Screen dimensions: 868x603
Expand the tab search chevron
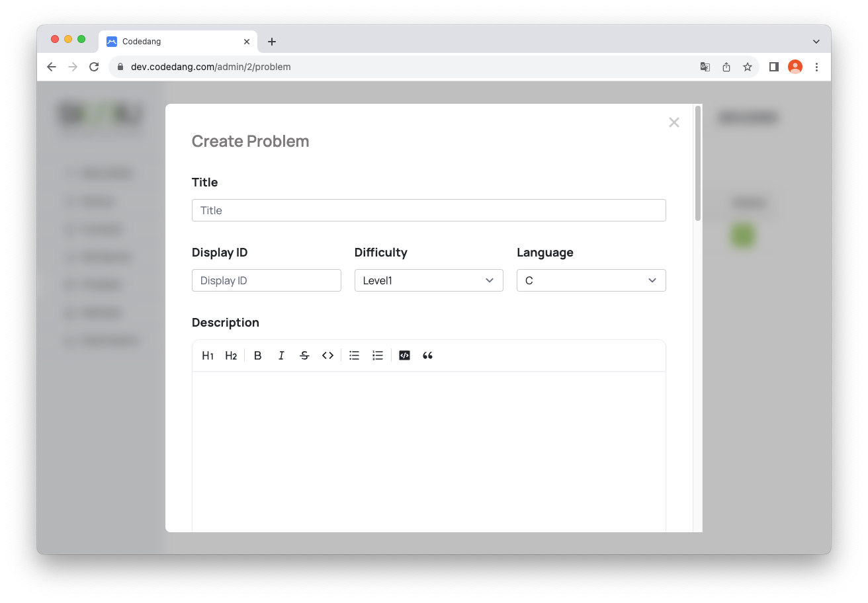click(x=816, y=41)
